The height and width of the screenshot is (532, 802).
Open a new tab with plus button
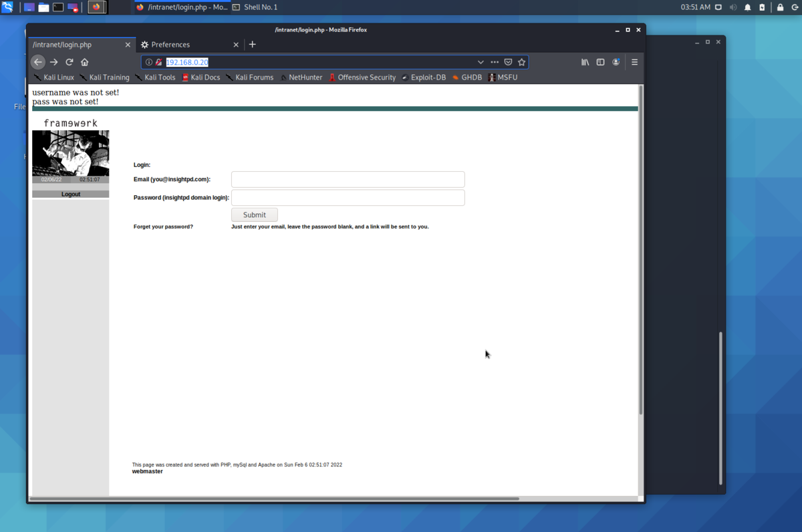[x=252, y=45]
